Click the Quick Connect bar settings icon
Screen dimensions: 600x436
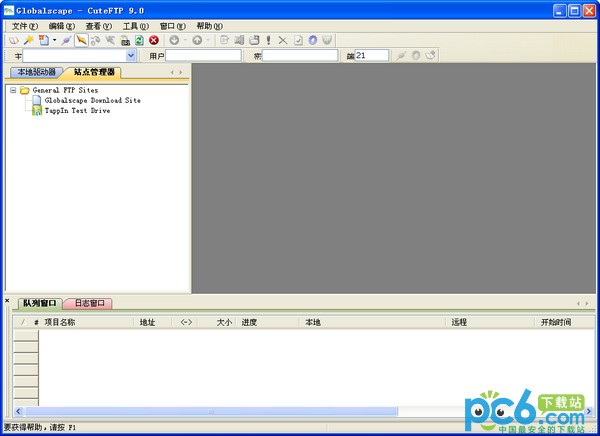click(416, 56)
